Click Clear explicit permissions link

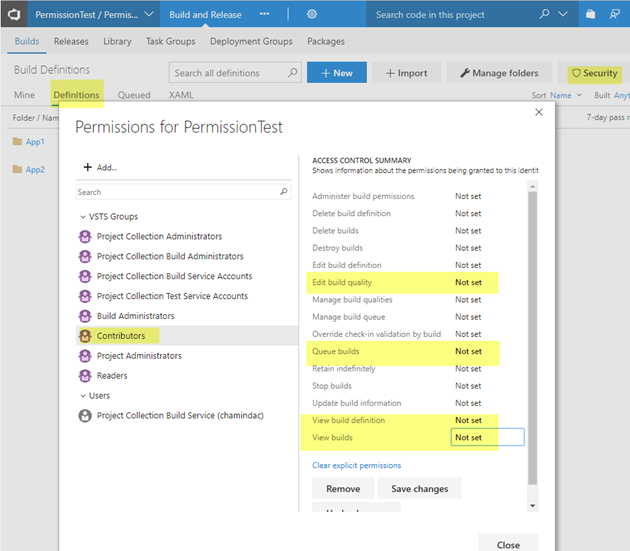(x=356, y=465)
